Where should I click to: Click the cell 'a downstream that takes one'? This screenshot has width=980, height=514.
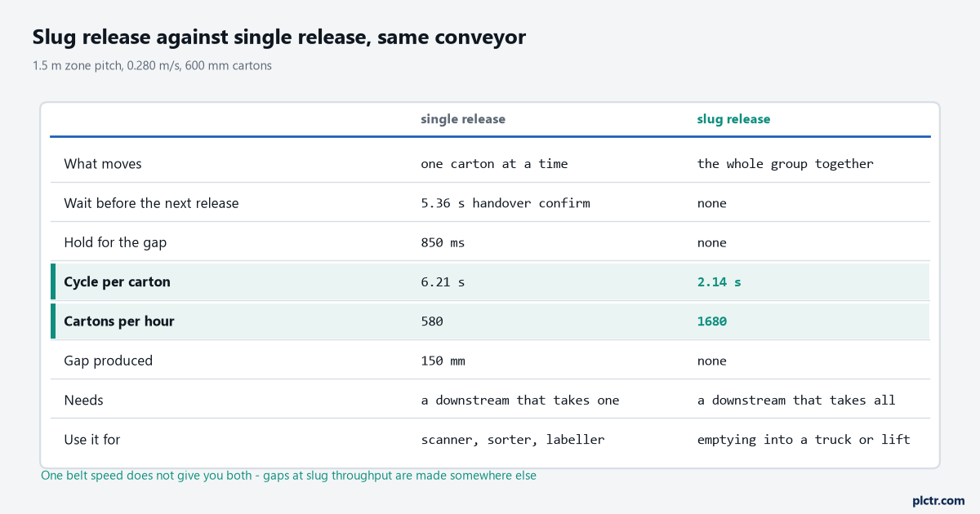coord(519,400)
